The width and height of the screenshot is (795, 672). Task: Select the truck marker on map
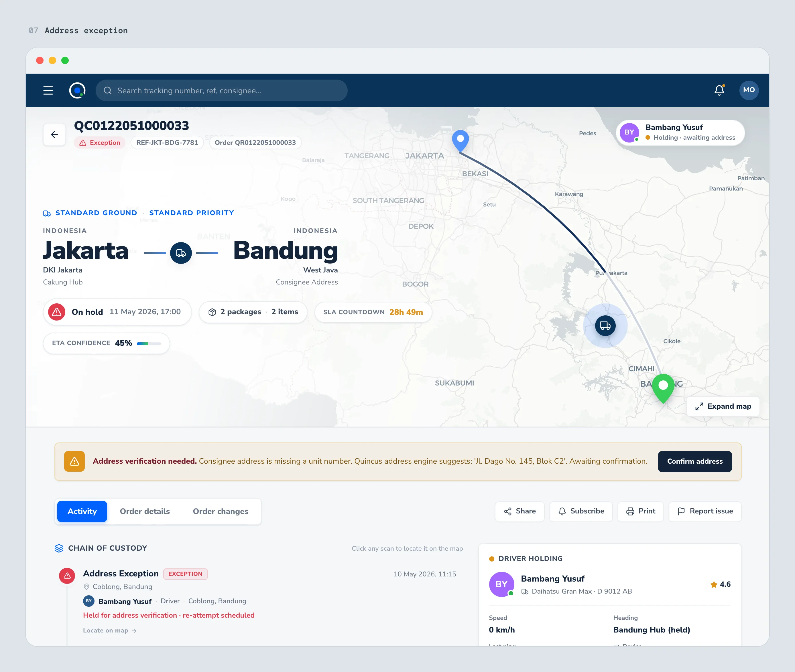pyautogui.click(x=605, y=326)
